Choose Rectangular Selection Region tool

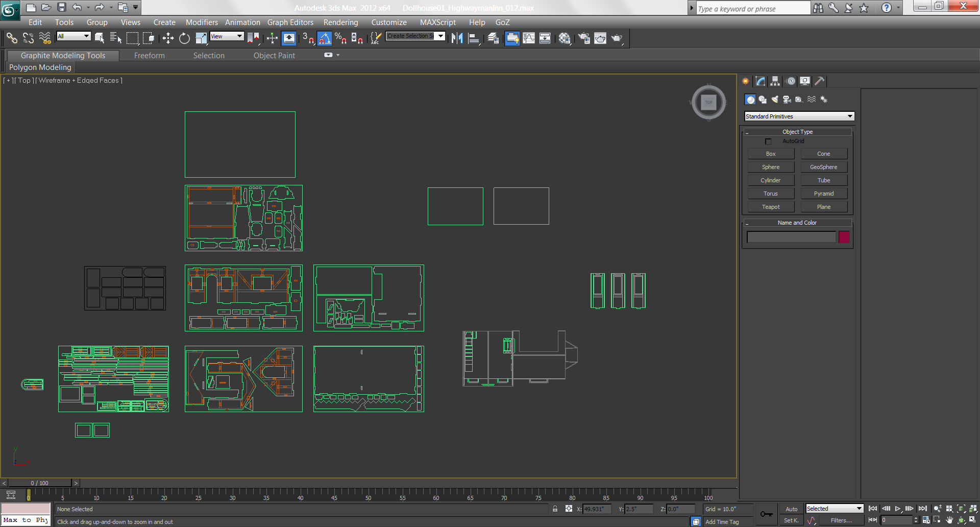pos(132,38)
